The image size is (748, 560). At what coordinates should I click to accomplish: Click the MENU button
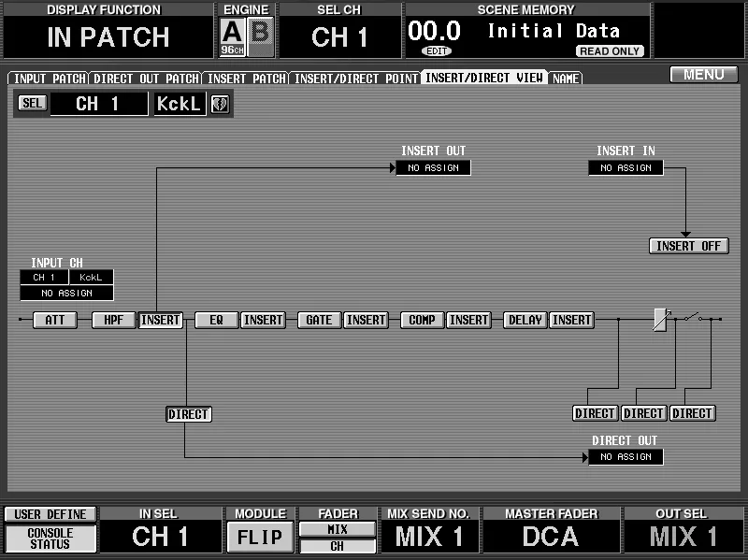[704, 75]
